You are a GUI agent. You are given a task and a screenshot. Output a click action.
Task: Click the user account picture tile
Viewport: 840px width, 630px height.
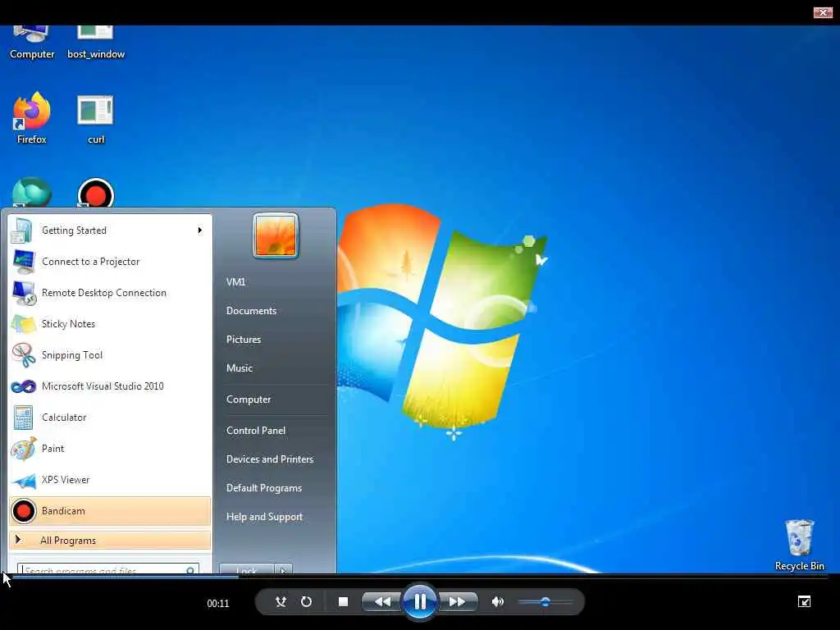point(276,235)
